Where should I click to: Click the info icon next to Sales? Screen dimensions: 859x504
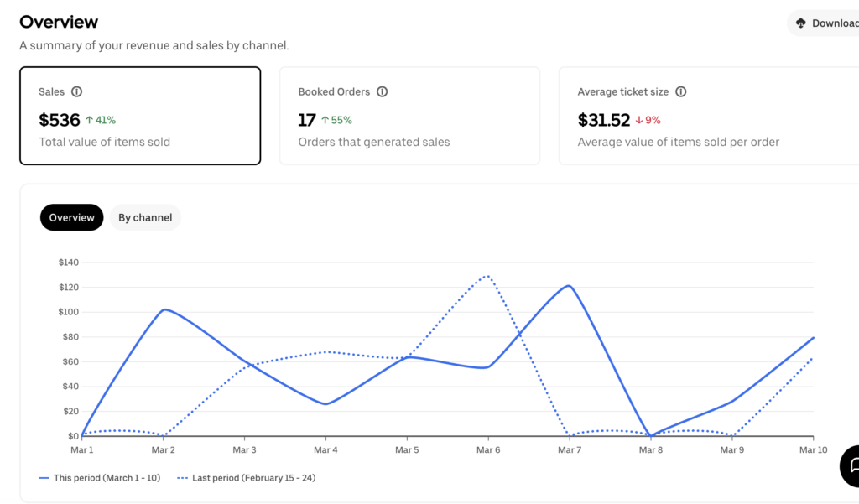click(77, 92)
